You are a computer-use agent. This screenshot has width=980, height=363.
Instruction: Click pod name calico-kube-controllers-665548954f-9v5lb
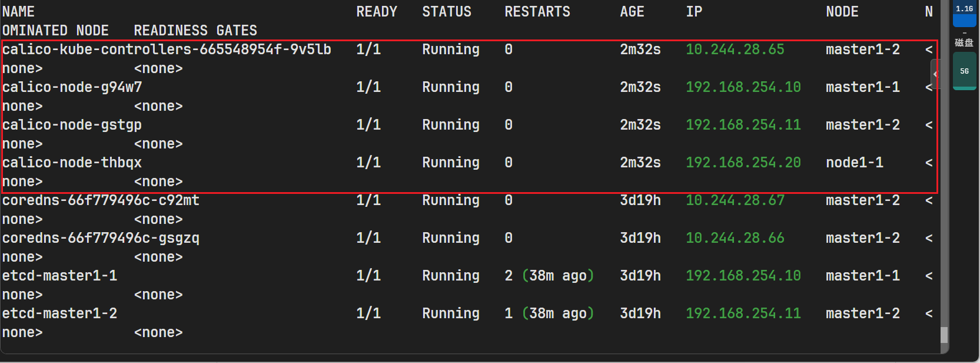167,49
